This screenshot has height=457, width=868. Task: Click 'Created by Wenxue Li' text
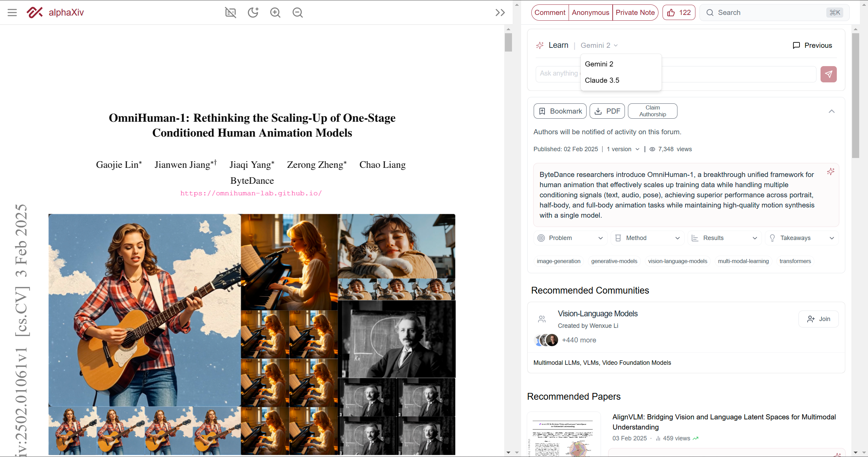[588, 326]
